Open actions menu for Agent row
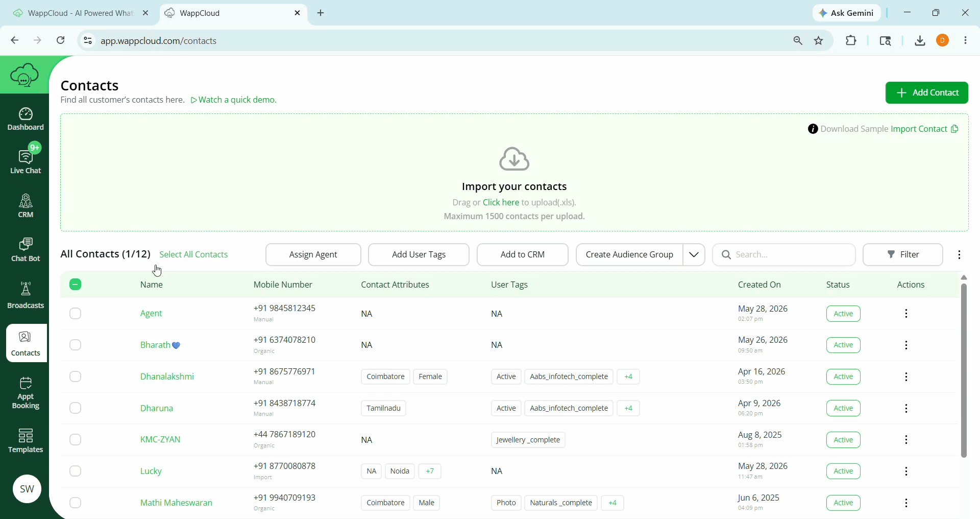980x519 pixels. (906, 314)
